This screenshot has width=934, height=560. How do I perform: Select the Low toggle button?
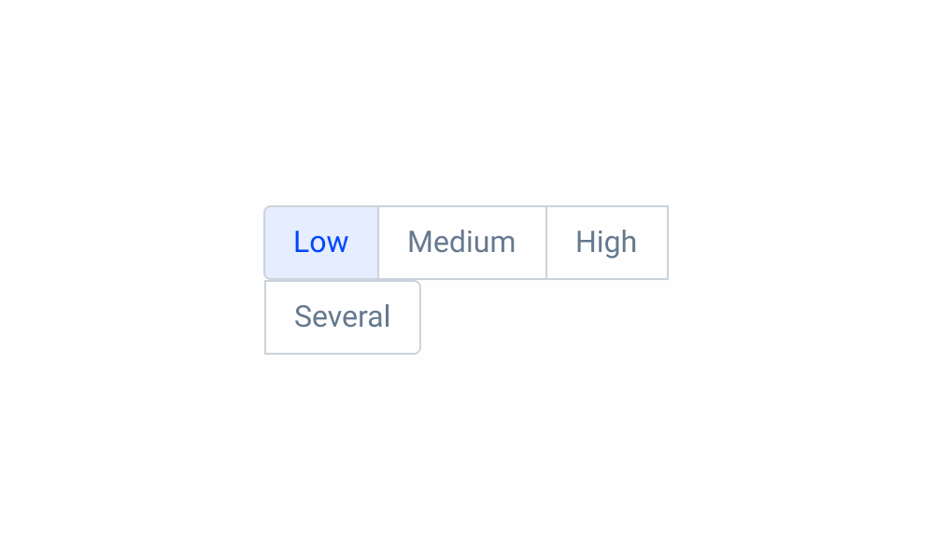[x=321, y=243]
